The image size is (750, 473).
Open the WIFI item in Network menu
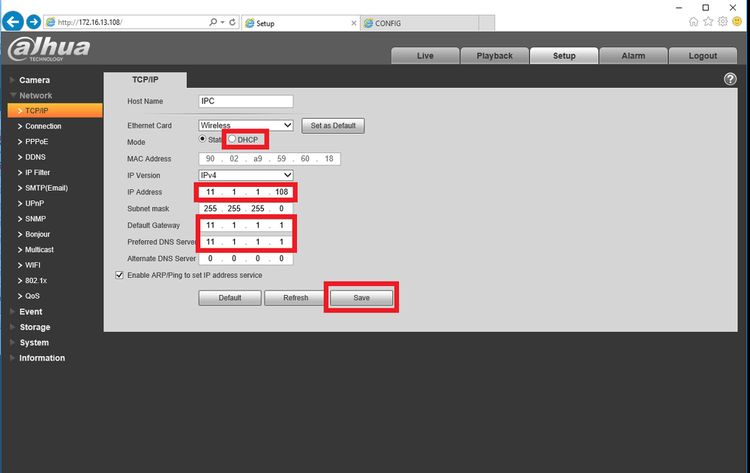tap(33, 265)
